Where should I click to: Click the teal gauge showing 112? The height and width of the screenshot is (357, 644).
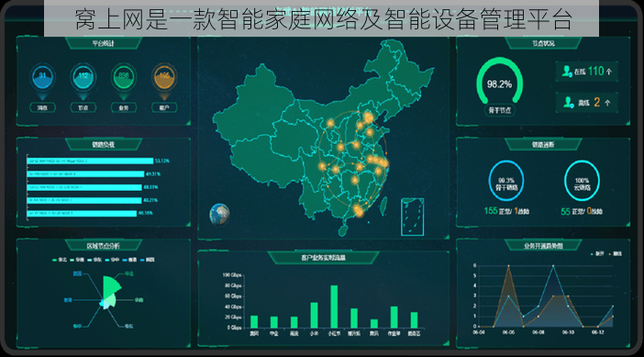83,77
